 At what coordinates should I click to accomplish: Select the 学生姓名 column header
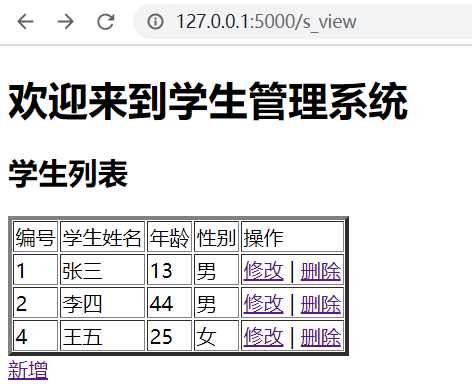point(102,237)
